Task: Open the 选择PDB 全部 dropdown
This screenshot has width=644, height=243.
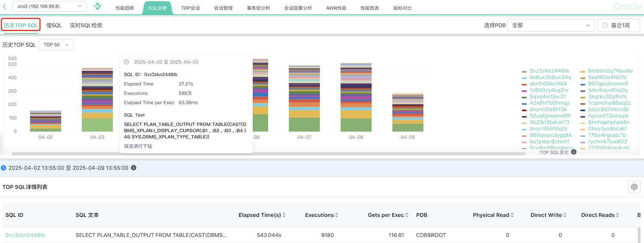Action: pos(551,25)
